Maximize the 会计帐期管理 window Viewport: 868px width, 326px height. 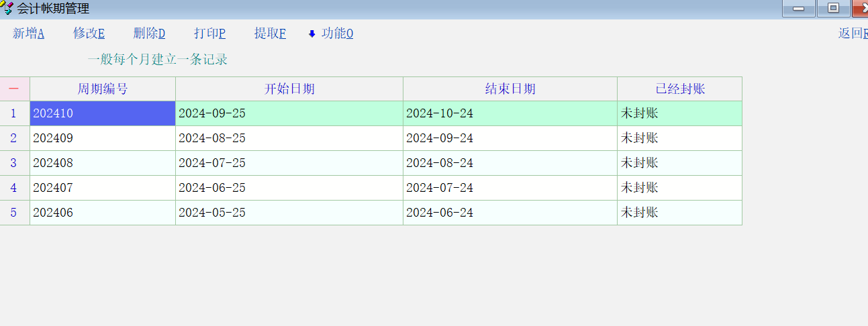[834, 8]
